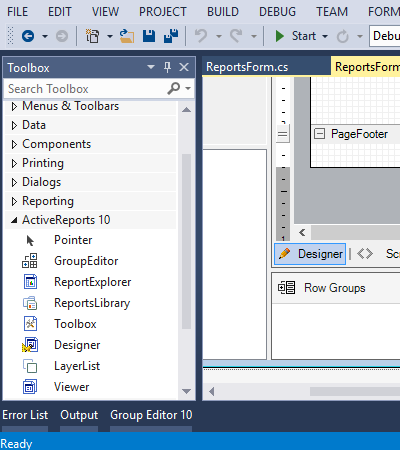
Task: Toggle the Toolbox auto-hide pin
Action: (x=167, y=67)
